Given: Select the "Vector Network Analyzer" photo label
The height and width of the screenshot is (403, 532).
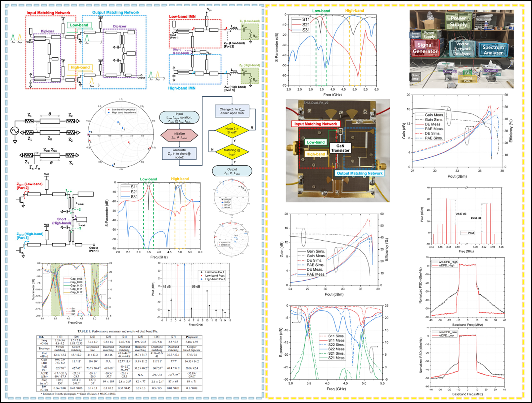Looking at the screenshot, I should 462,49.
